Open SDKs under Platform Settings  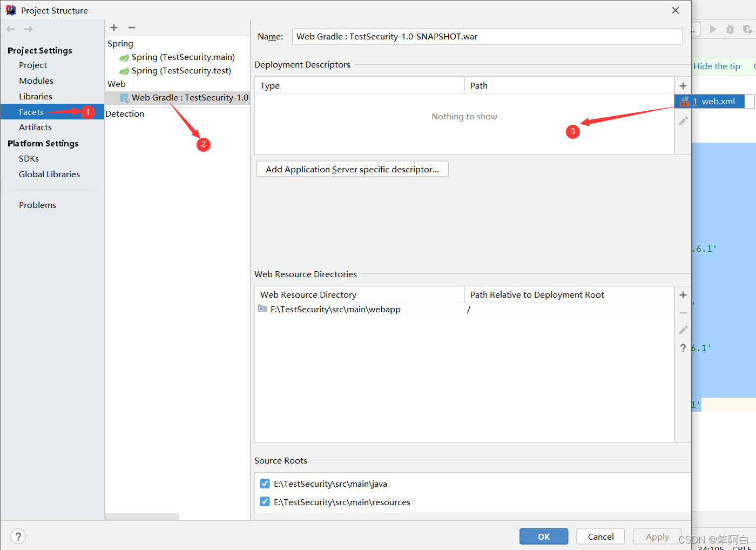tap(29, 158)
